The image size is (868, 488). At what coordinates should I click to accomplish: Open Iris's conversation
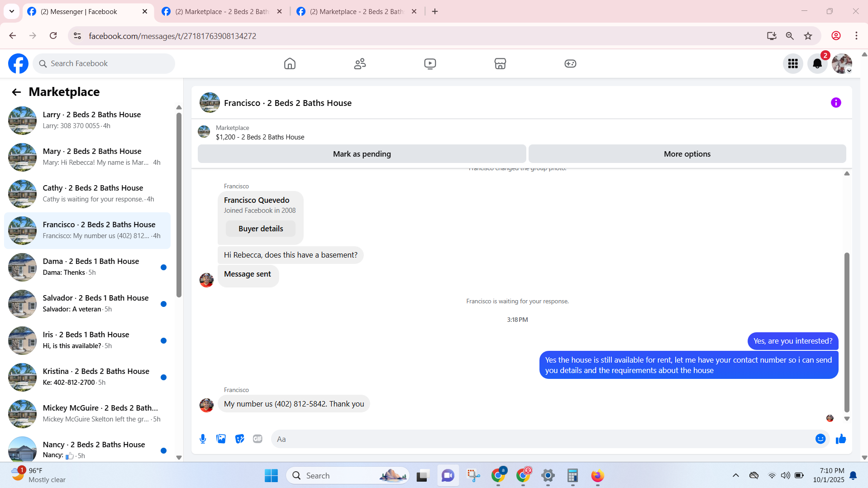click(x=87, y=340)
